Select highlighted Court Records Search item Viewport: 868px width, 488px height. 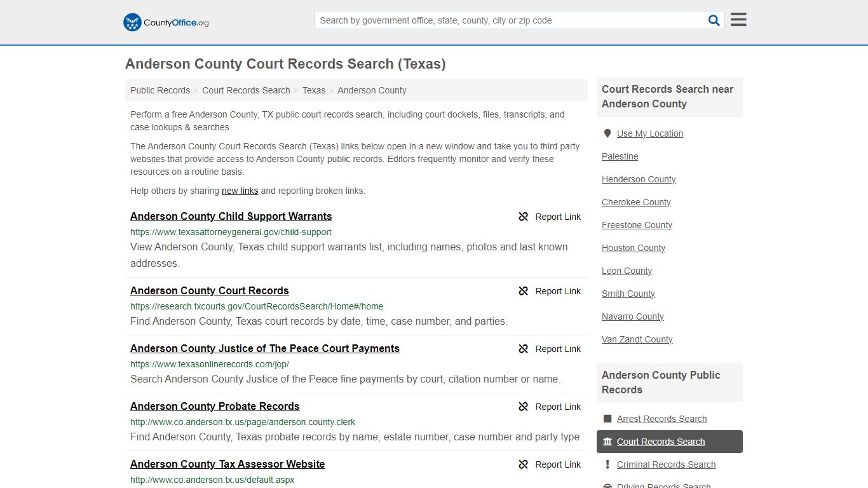670,442
